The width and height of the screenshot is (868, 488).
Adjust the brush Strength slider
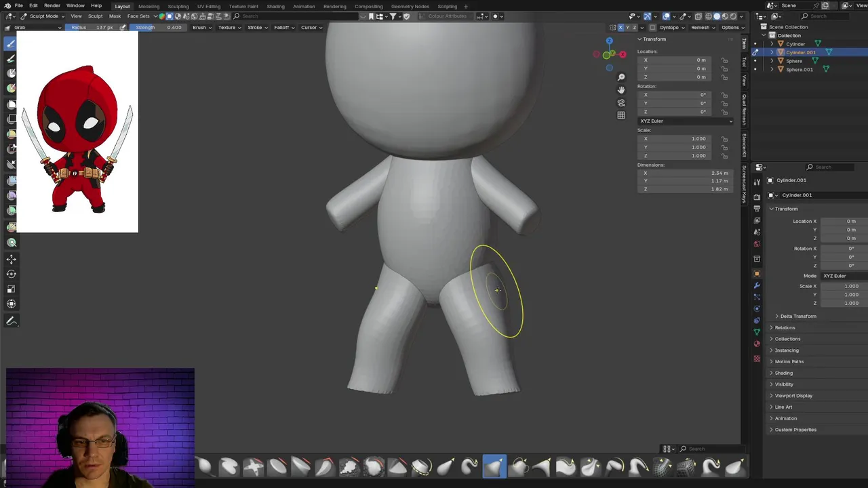[x=157, y=27]
